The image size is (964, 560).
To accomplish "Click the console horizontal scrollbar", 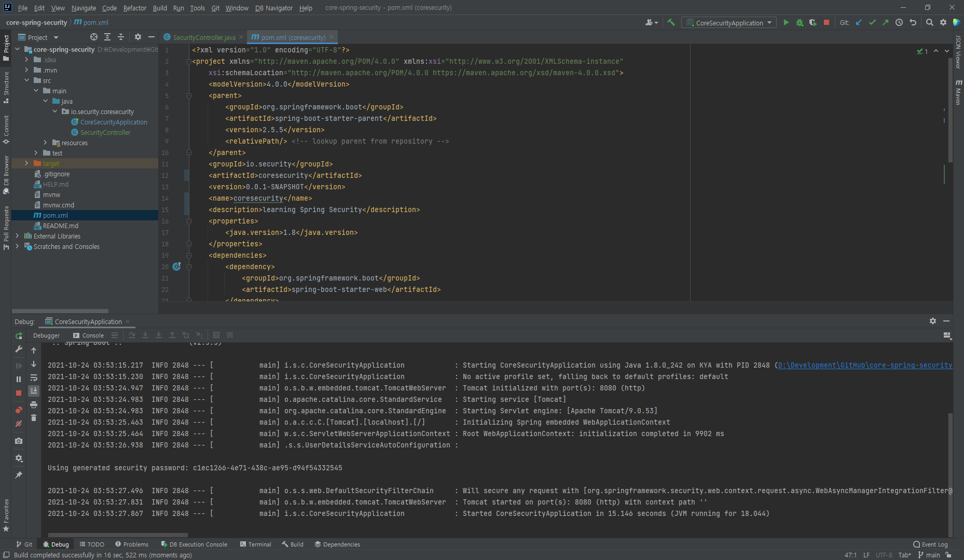I will click(x=118, y=535).
